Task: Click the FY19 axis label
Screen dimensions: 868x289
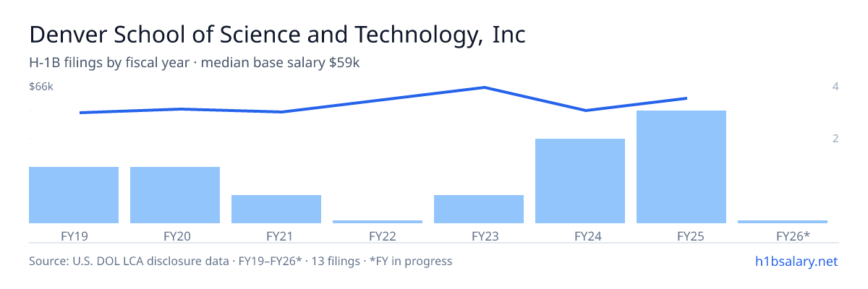Action: (x=74, y=236)
